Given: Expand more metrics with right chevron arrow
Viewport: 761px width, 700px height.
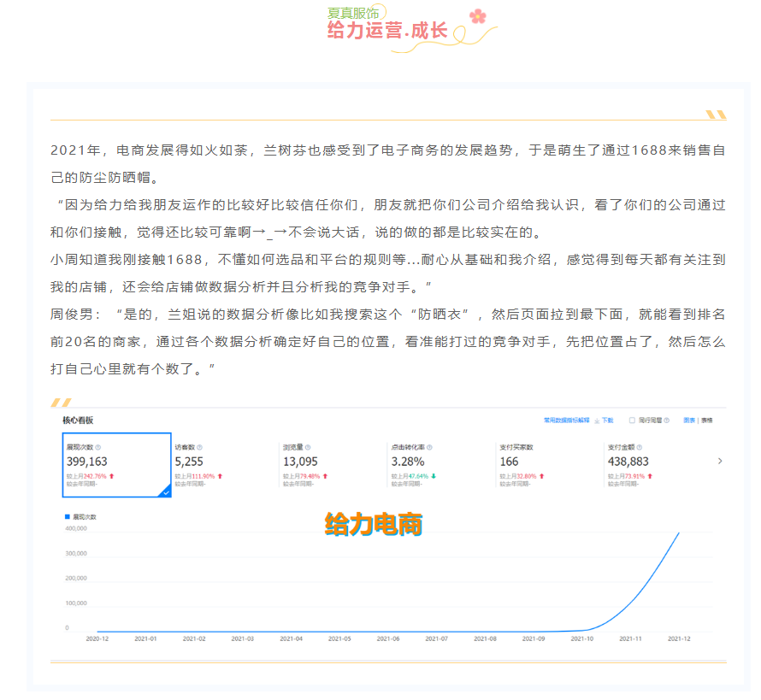Looking at the screenshot, I should click(x=719, y=462).
